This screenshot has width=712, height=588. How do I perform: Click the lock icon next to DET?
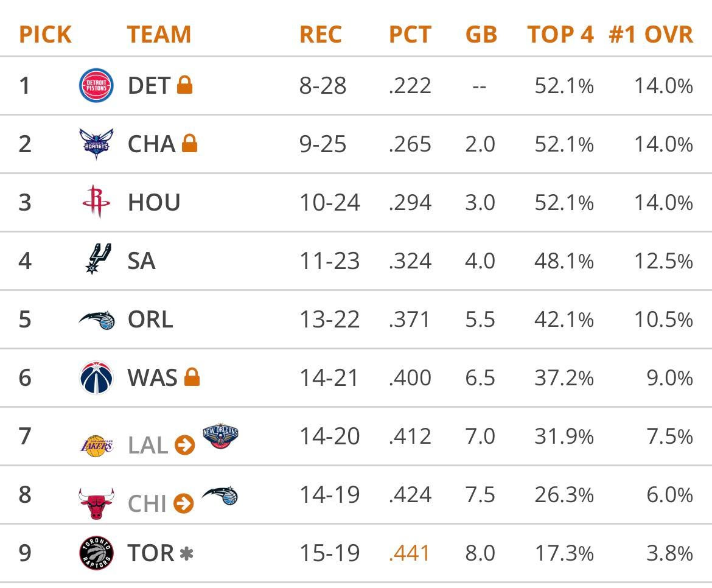pos(184,85)
